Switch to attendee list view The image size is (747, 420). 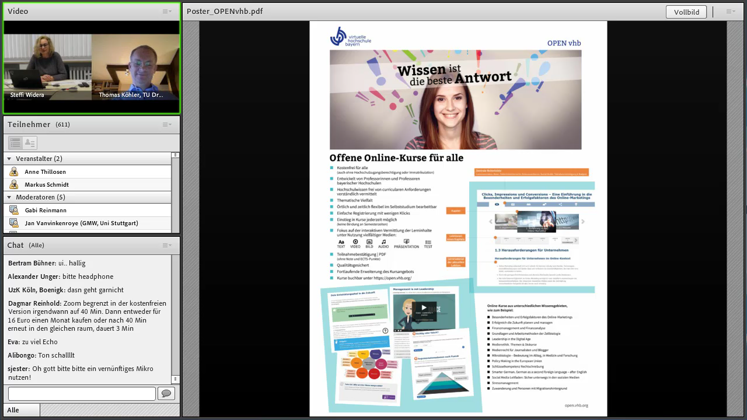pyautogui.click(x=15, y=143)
